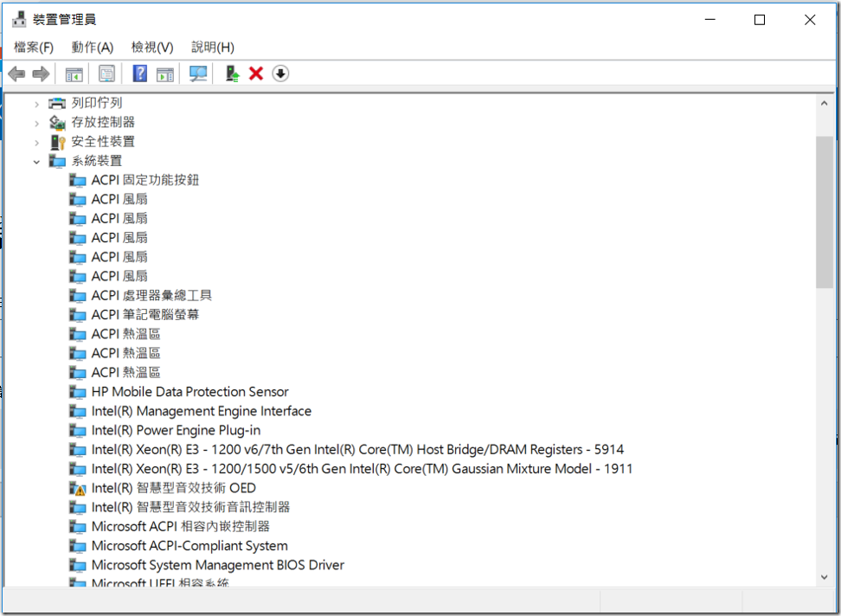Image resolution: width=841 pixels, height=616 pixels.
Task: Open the Properties toolbar icon
Action: (x=106, y=74)
